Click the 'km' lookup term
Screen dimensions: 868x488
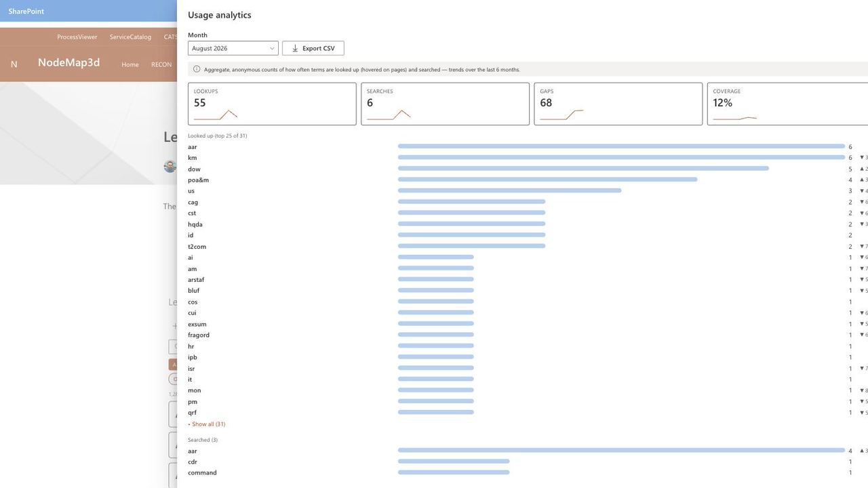coord(192,158)
